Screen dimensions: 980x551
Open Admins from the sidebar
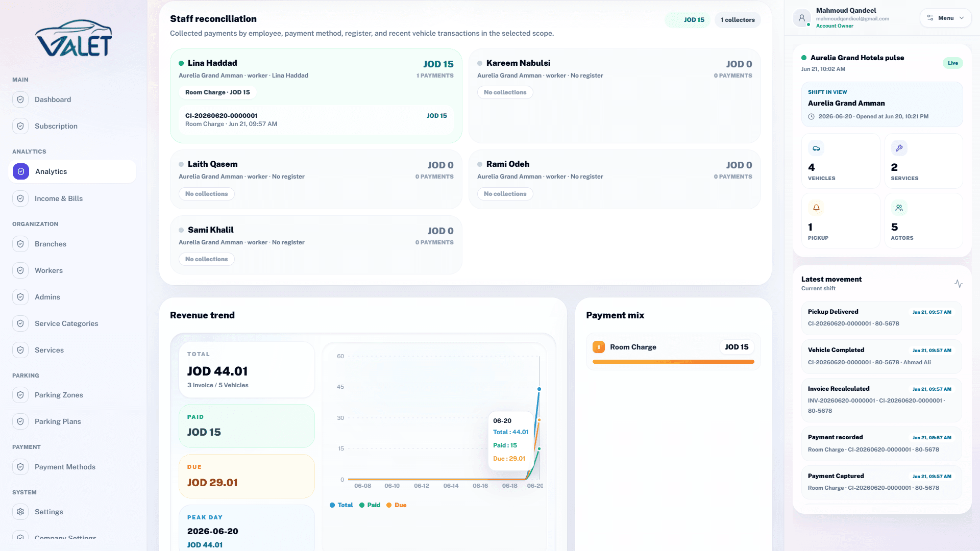click(72, 297)
